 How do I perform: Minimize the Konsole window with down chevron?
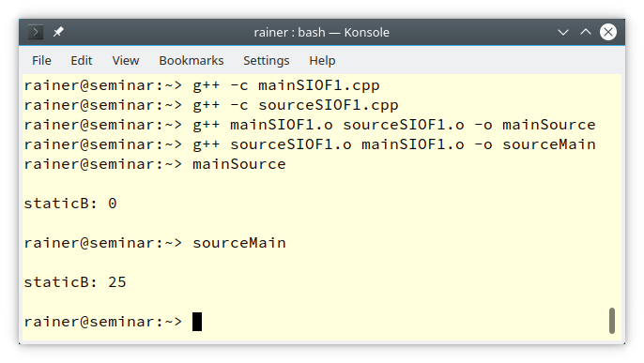[563, 32]
